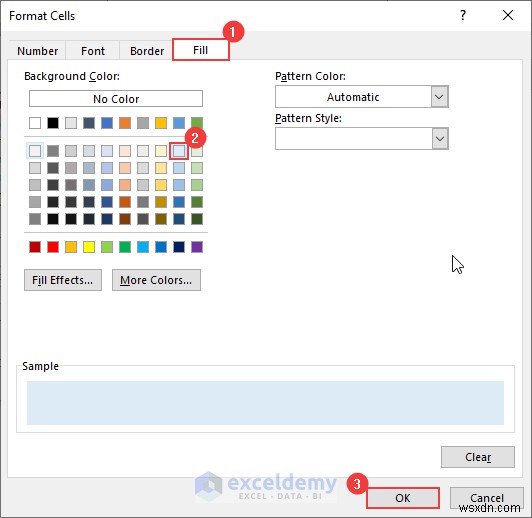The width and height of the screenshot is (532, 518).
Task: Click the No Color button
Action: click(116, 99)
